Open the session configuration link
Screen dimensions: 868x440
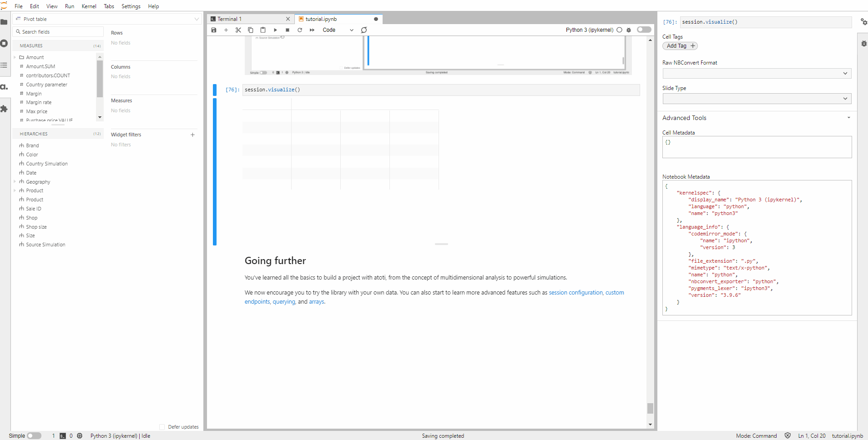coord(575,293)
